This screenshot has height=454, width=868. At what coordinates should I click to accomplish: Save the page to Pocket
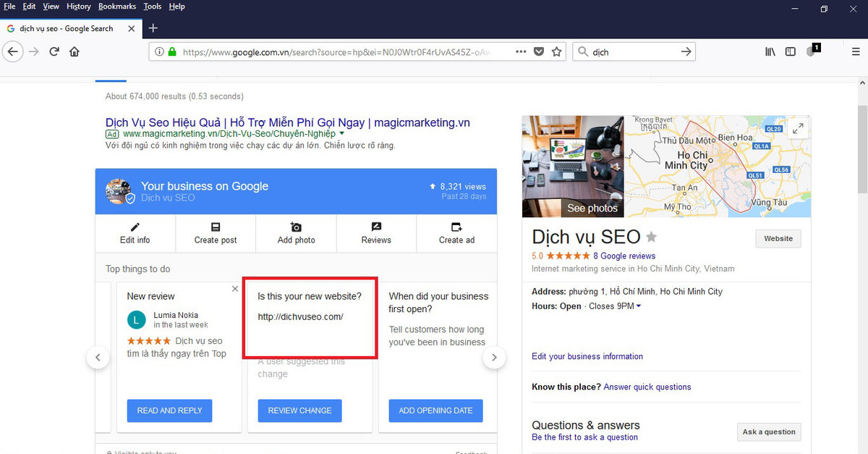click(539, 51)
